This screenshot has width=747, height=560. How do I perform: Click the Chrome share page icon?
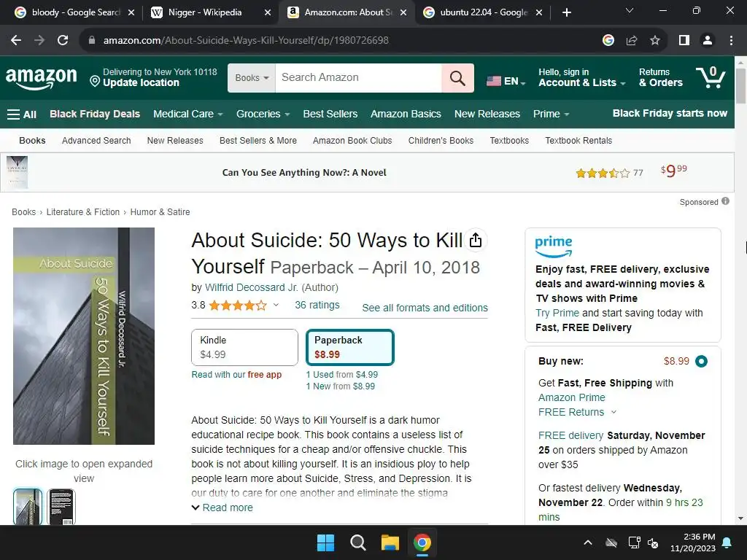pyautogui.click(x=632, y=41)
